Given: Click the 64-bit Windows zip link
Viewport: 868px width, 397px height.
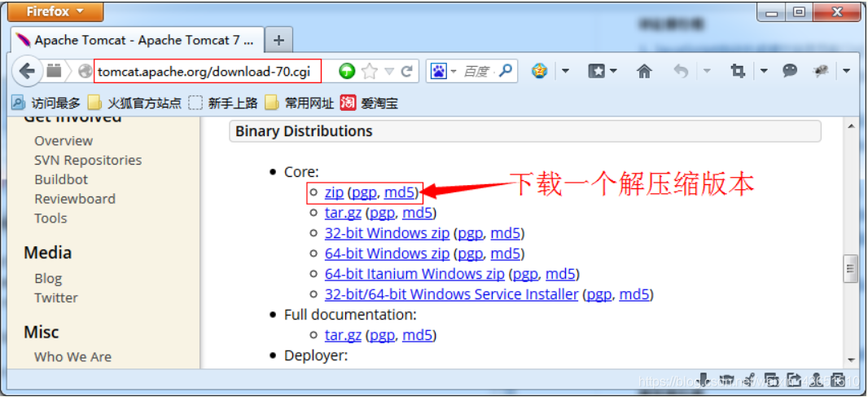Looking at the screenshot, I should coord(387,254).
